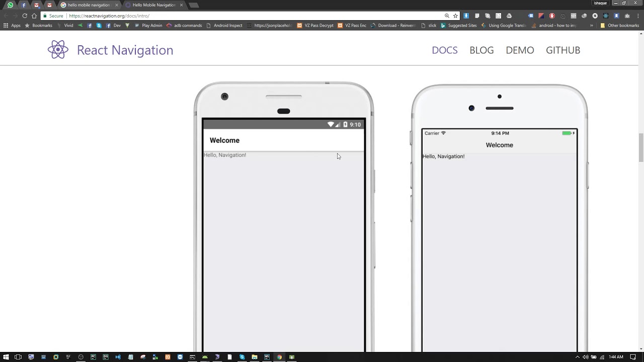This screenshot has width=644, height=362.
Task: Open the React Navigation home title link
Action: (125, 50)
